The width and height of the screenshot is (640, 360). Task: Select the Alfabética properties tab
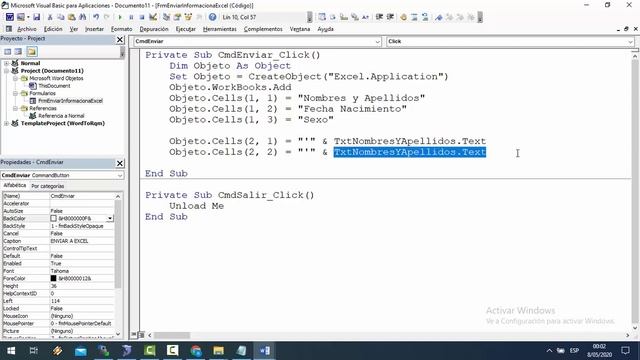click(x=15, y=185)
